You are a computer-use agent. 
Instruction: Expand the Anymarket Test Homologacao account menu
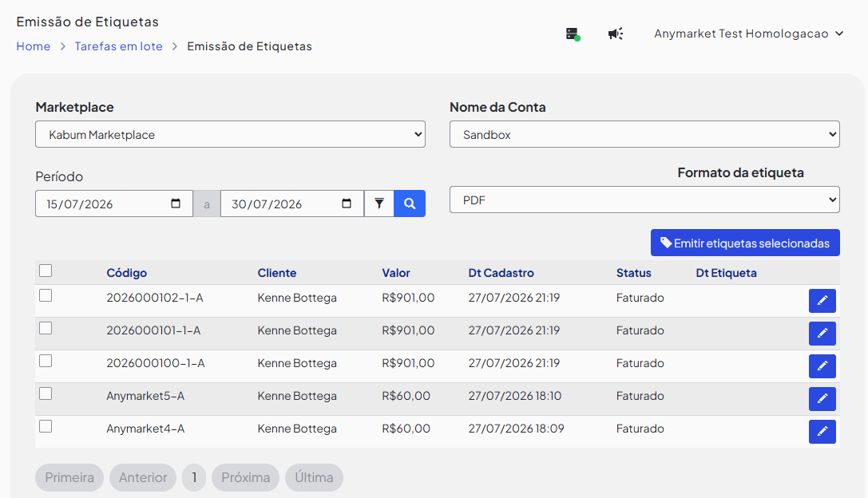[748, 34]
